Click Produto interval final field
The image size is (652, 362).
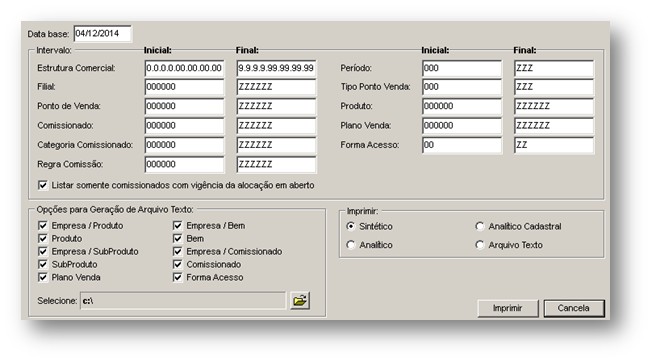[554, 106]
